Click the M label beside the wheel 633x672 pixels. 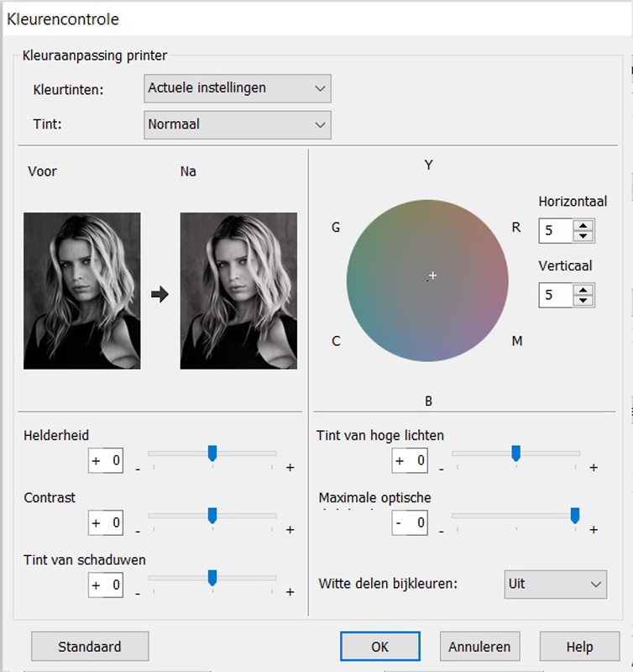(x=517, y=341)
